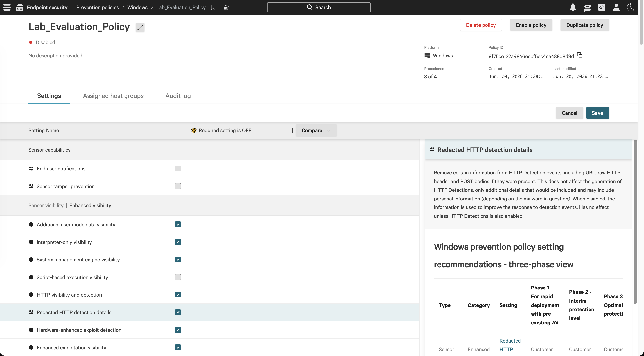Click the icon beside Sensor tamper prevention
This screenshot has height=356, width=644.
(31, 186)
